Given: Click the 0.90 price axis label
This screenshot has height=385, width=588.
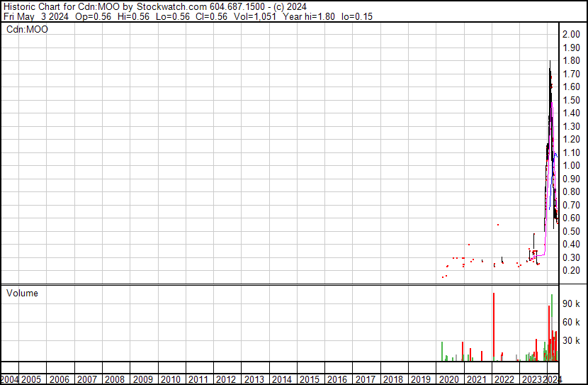Looking at the screenshot, I should (x=571, y=179).
